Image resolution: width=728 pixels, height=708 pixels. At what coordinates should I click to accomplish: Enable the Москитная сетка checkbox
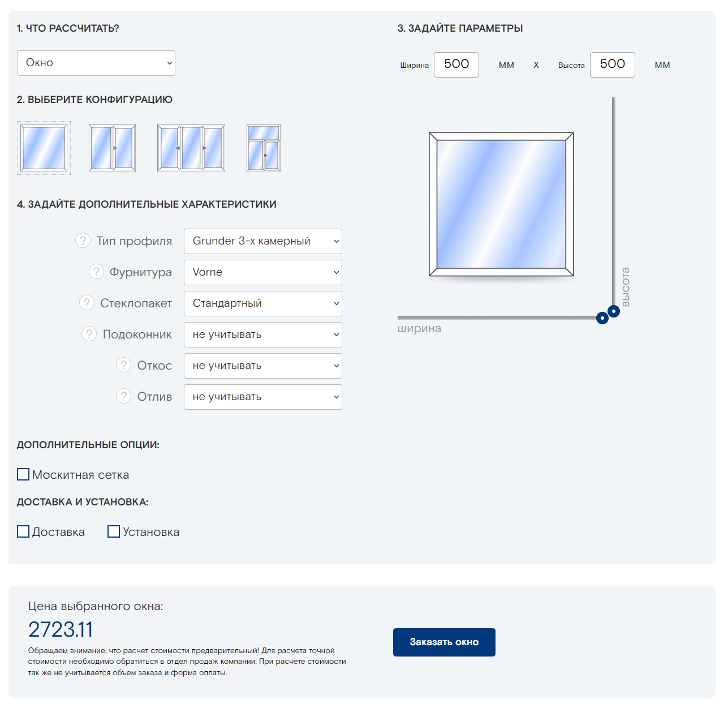[x=23, y=474]
